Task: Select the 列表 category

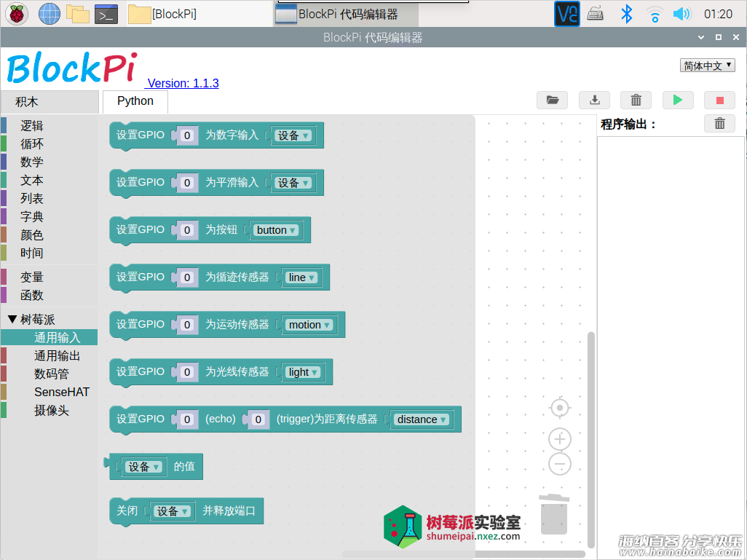Action: (x=49, y=198)
